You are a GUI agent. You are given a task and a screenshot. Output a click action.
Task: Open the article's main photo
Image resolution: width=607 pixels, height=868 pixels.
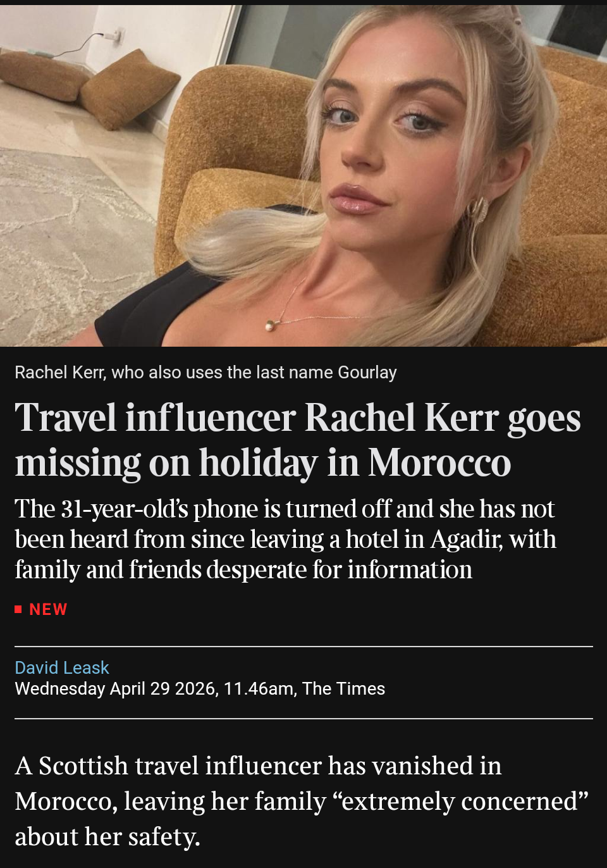pyautogui.click(x=303, y=176)
